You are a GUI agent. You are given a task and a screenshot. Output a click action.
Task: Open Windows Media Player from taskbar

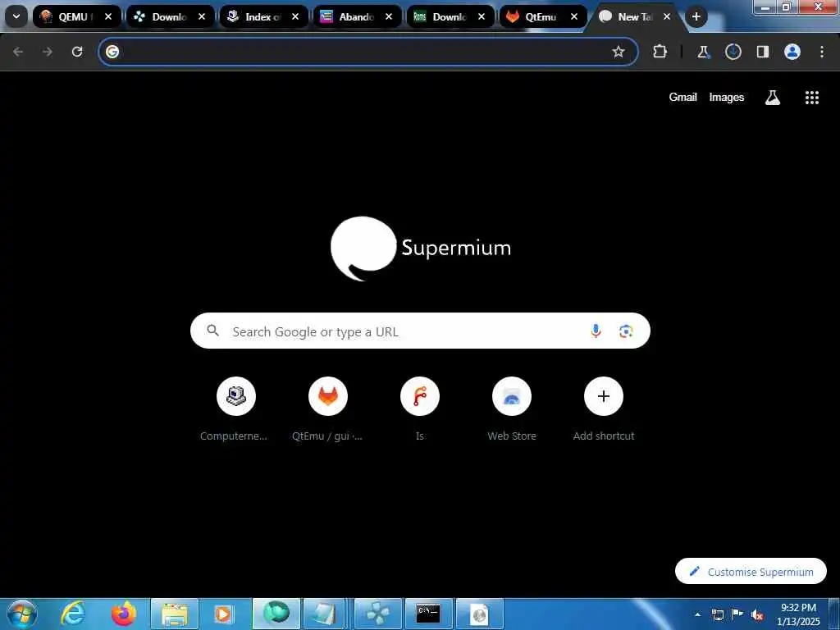(224, 614)
